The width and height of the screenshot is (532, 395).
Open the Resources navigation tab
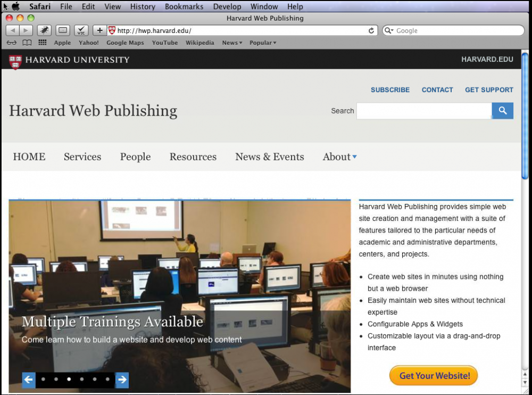(193, 157)
